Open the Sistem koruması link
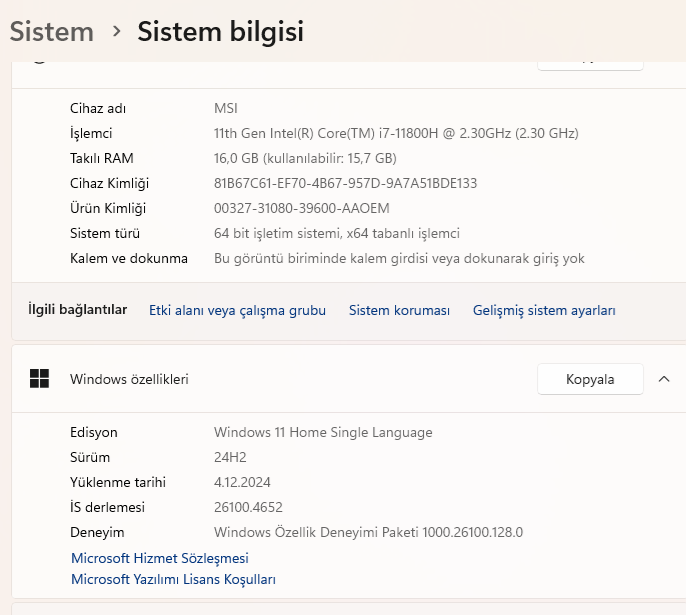Screen dimensions: 686x615 [x=399, y=310]
